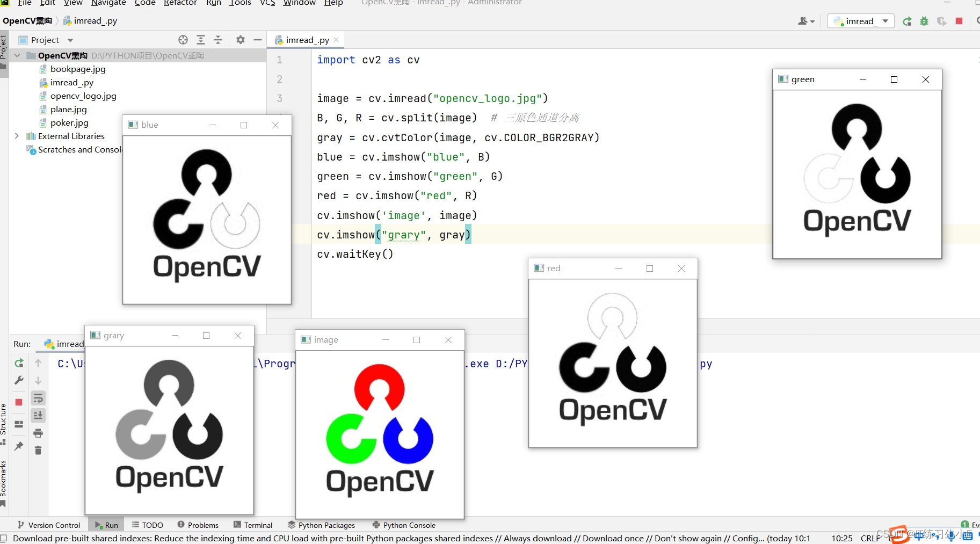
Task: Clear console with trash icon
Action: click(x=38, y=450)
